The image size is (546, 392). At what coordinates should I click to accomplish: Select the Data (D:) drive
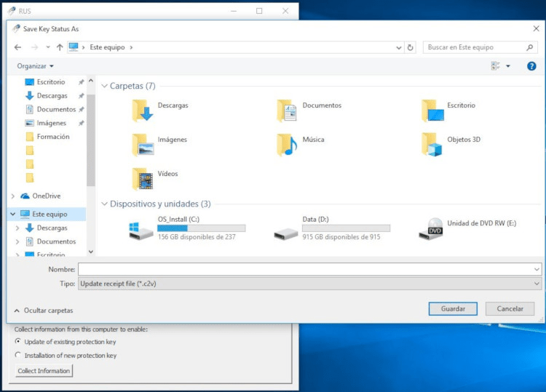285,230
